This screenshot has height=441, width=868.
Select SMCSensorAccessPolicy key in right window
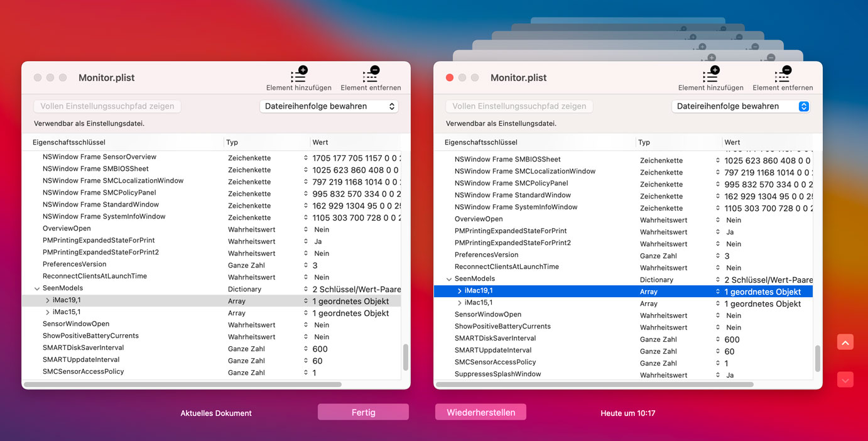pos(495,362)
